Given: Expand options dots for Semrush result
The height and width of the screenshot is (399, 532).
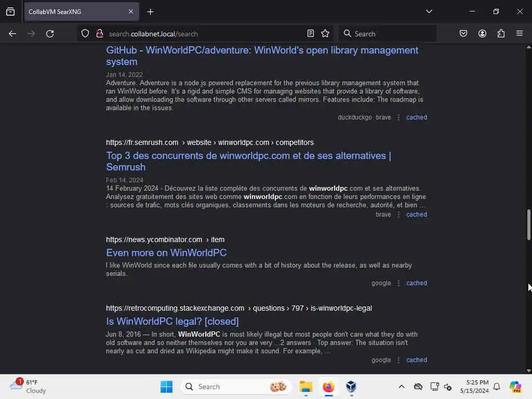Looking at the screenshot, I should click(398, 215).
